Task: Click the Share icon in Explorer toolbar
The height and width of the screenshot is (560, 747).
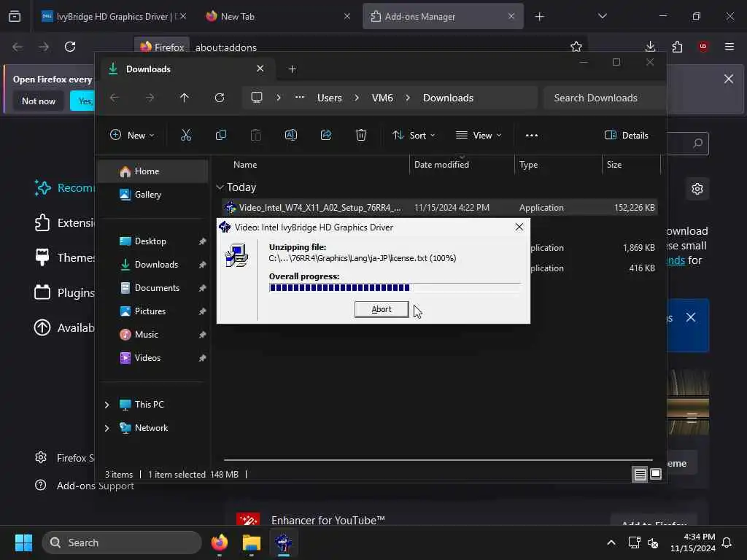Action: click(326, 135)
